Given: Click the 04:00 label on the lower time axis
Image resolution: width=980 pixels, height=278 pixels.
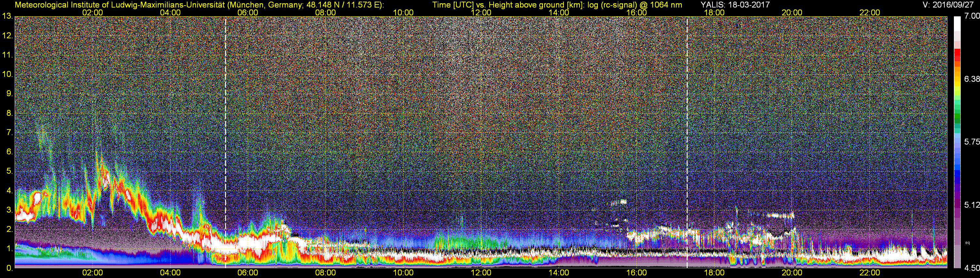Looking at the screenshot, I should point(170,273).
